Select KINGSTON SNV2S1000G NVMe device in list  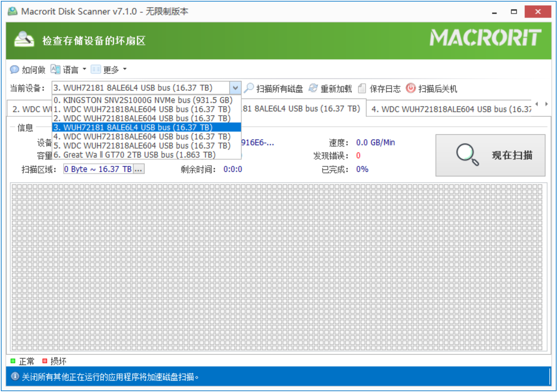(x=146, y=100)
